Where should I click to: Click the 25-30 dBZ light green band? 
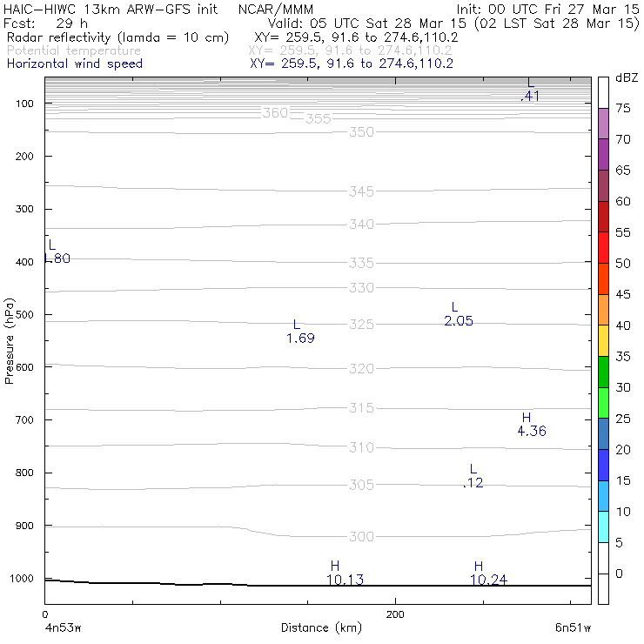point(603,402)
